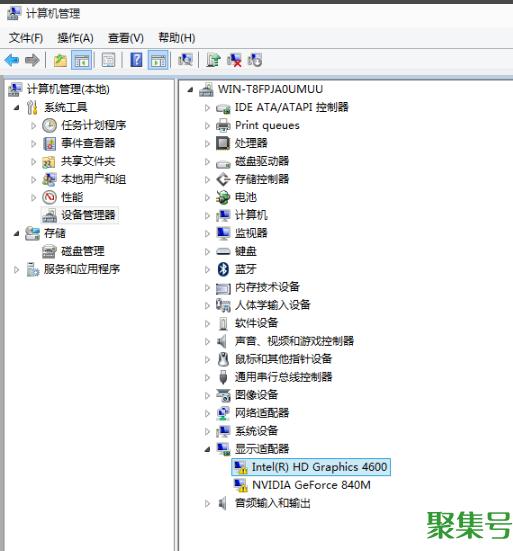Expand the 处理器 device category
Screen dimensions: 513x551
(x=207, y=143)
